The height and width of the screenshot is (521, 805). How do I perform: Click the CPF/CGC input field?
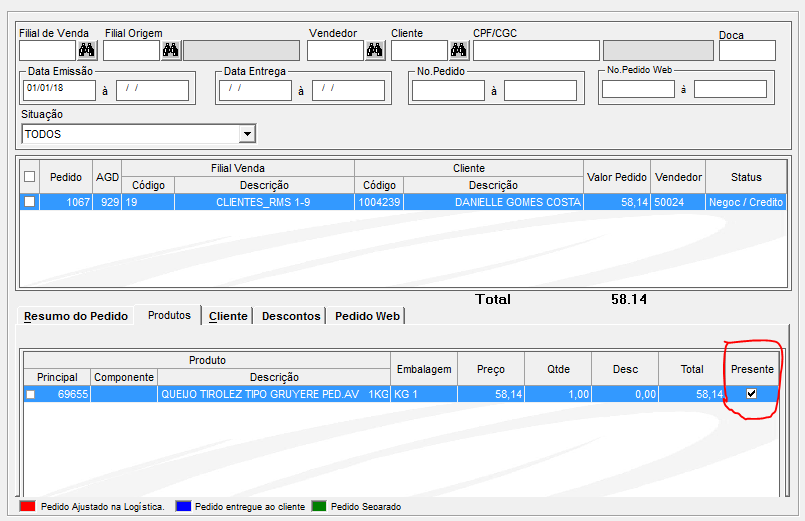[536, 50]
